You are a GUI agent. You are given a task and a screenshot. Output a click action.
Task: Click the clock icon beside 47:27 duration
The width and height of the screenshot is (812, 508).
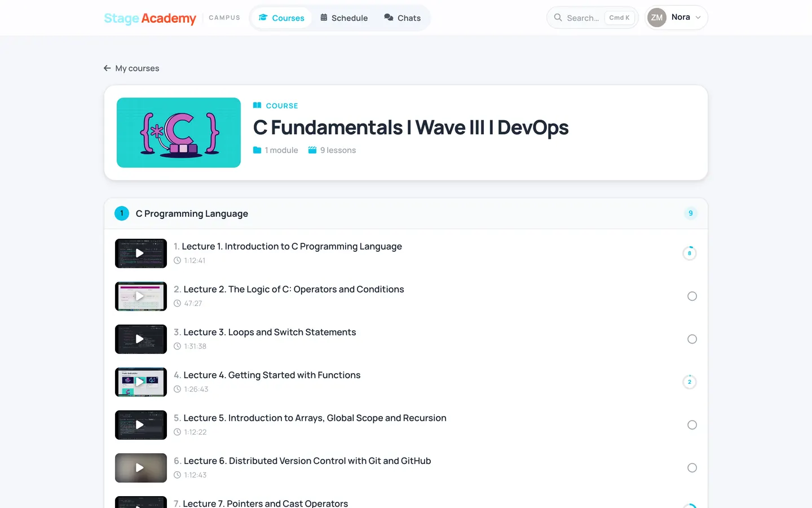point(178,304)
